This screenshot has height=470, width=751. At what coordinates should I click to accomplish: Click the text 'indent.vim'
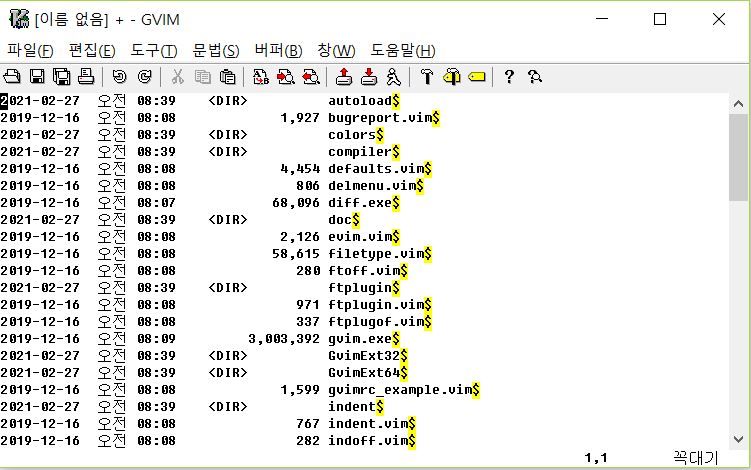point(368,424)
